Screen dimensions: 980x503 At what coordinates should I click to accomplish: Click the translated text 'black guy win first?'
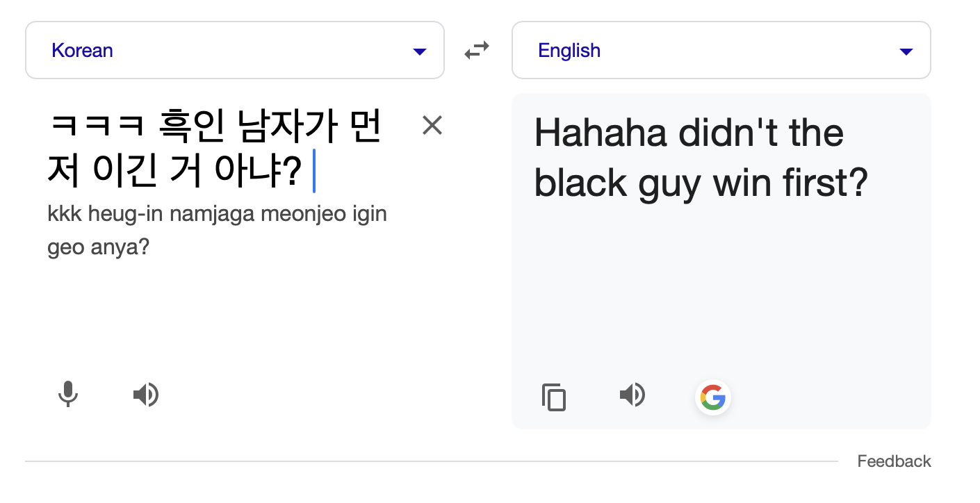coord(701,183)
